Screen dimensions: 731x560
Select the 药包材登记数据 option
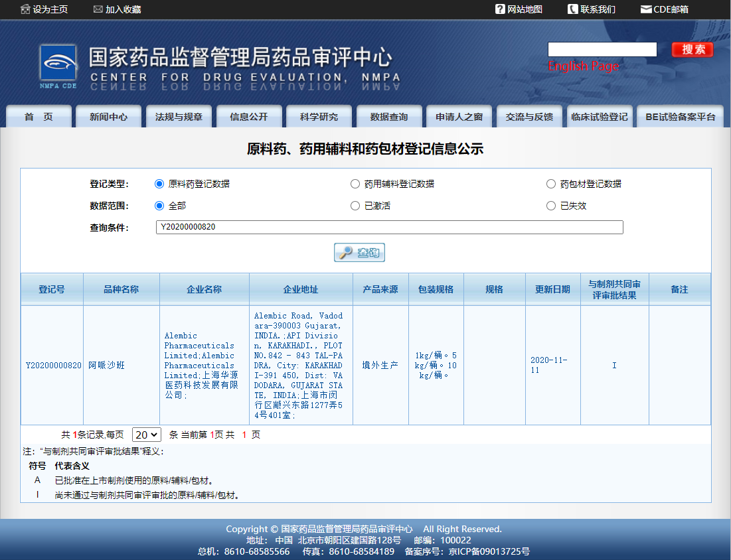coord(551,184)
